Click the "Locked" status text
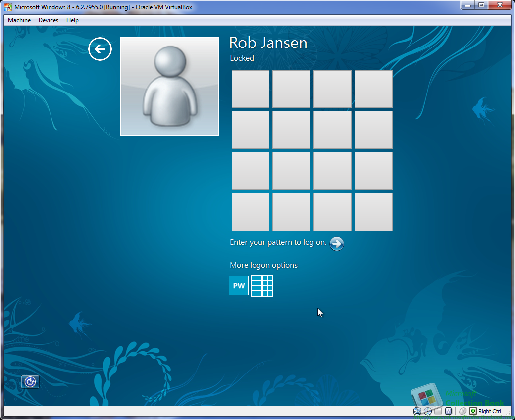Screen dimensions: 515x420 point(242,58)
